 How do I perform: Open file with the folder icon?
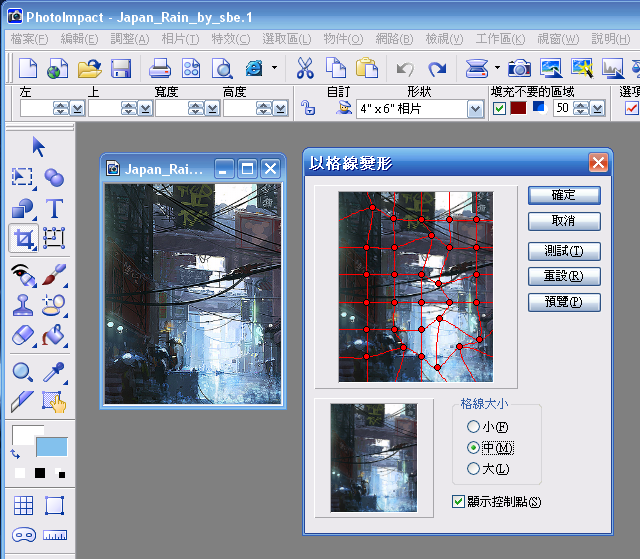tap(89, 68)
